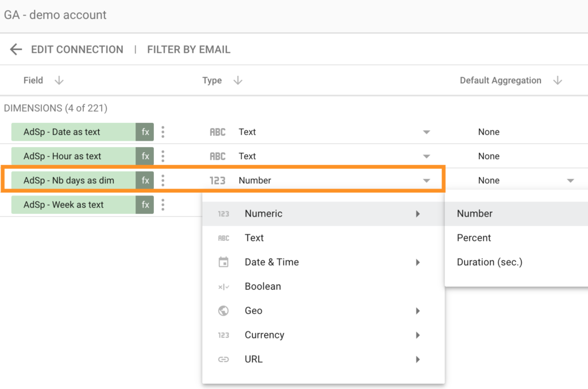This screenshot has width=588, height=389.
Task: Click the Field column header text
Action: point(33,80)
